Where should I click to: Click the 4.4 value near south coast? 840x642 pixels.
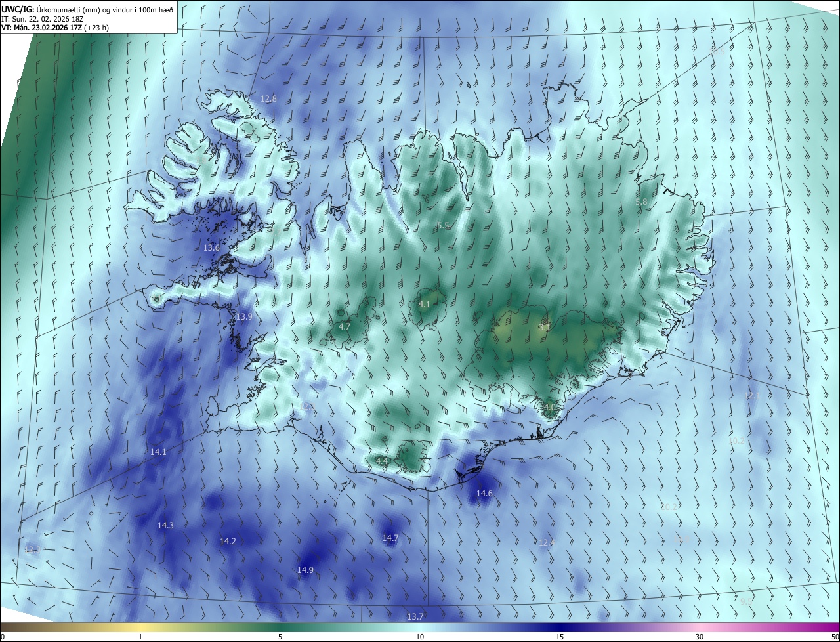[x=382, y=461]
